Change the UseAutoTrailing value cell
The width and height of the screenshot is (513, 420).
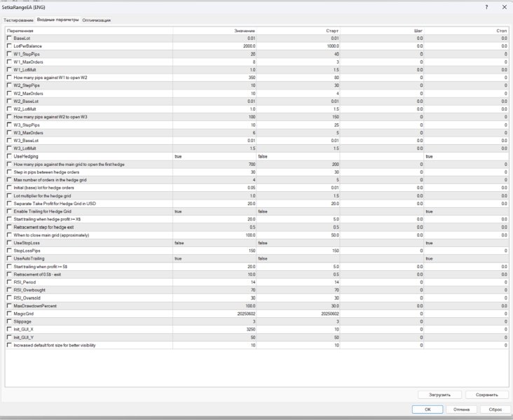click(x=214, y=258)
